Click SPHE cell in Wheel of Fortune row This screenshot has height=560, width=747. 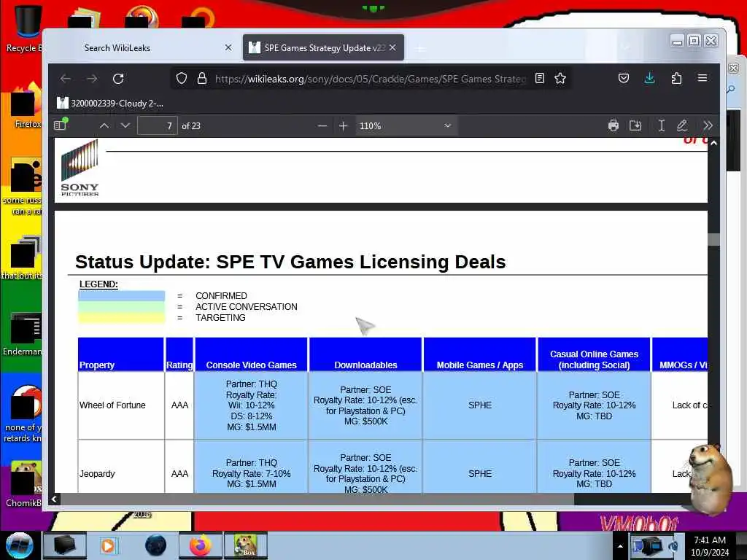point(480,405)
